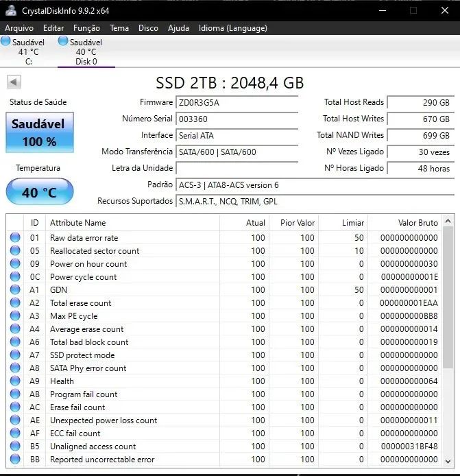Screen dimensions: 460x476
Task: Select the raw value 00000031BF48
Action: (409, 447)
